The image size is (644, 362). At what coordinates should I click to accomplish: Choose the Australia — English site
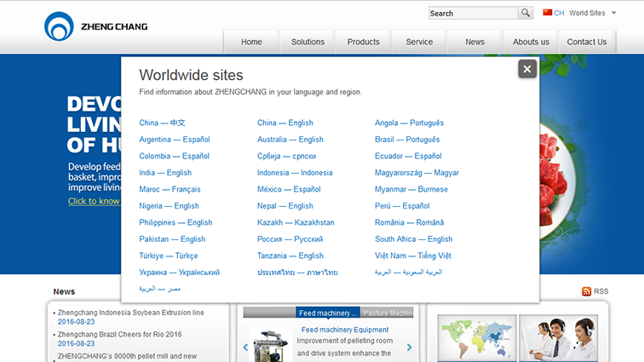[290, 140]
